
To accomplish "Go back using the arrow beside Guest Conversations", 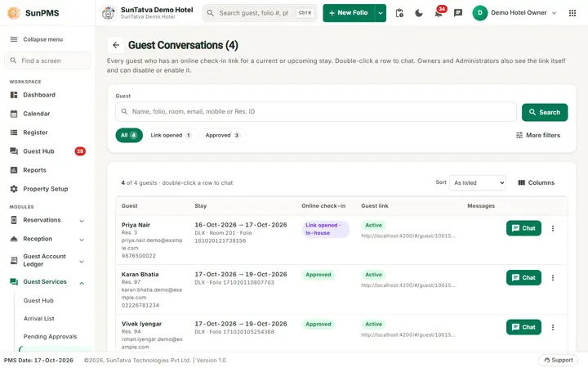I will 116,45.
